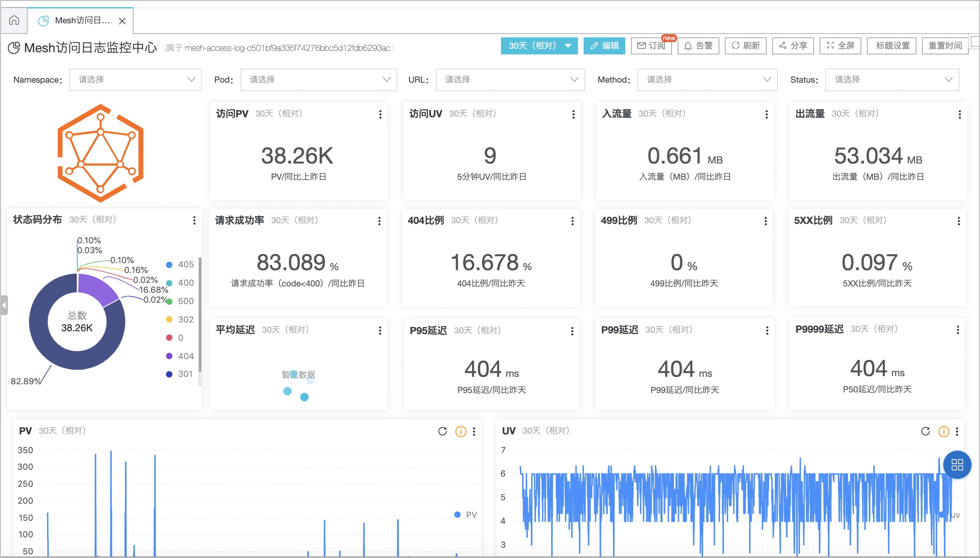Open the P99延迟 card more menu
Image resolution: width=980 pixels, height=558 pixels.
[767, 331]
